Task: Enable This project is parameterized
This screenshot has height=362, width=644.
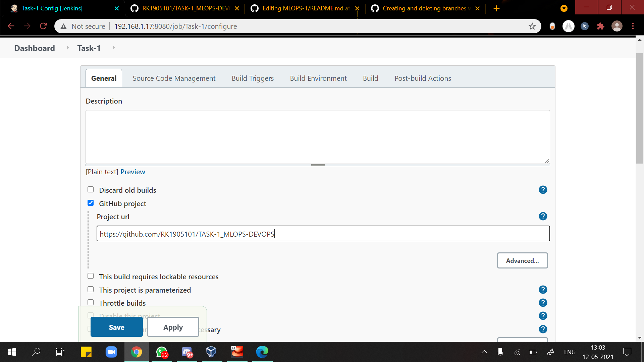Action: [90, 289]
